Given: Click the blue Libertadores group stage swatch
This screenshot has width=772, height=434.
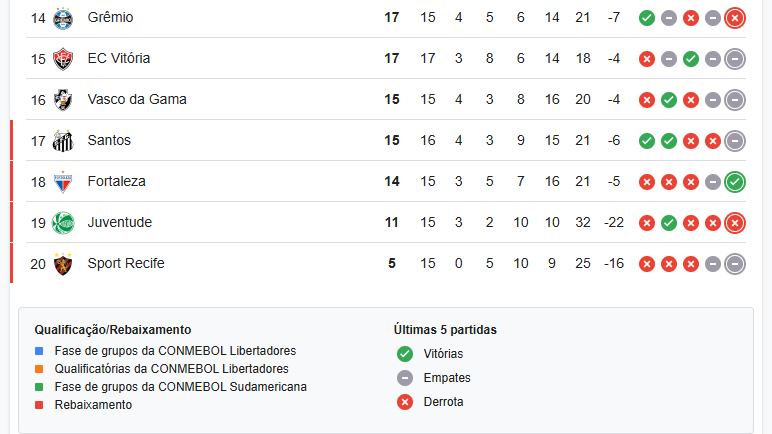Looking at the screenshot, I should click(x=39, y=351).
